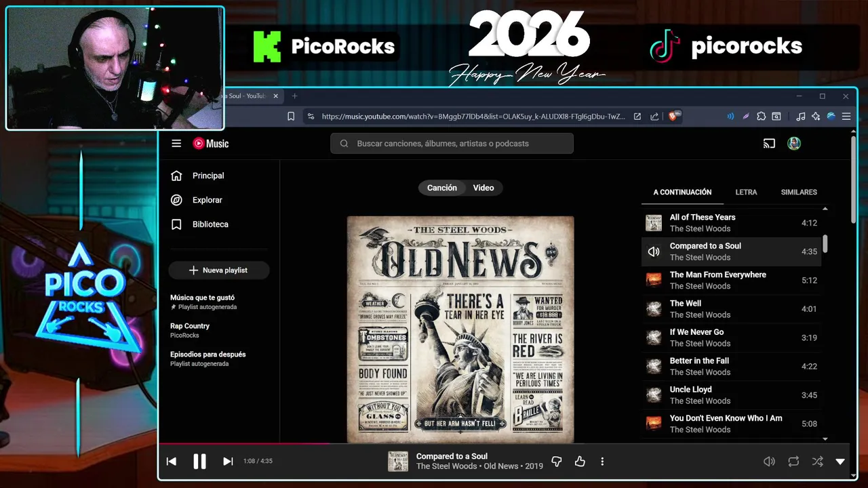This screenshot has width=868, height=488.
Task: Play 'All of These Years' from queue
Action: pyautogui.click(x=731, y=223)
